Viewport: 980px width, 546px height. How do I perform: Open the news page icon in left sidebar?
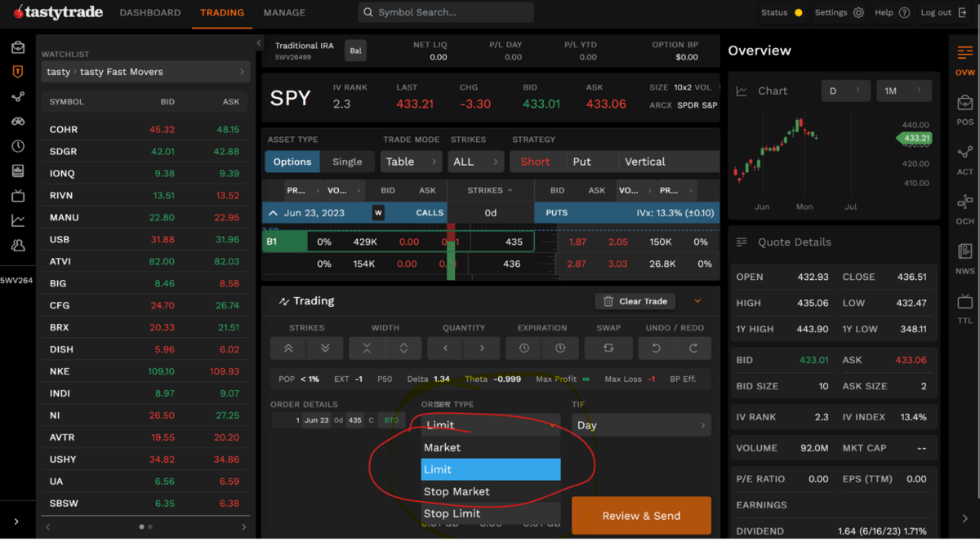pyautogui.click(x=17, y=171)
